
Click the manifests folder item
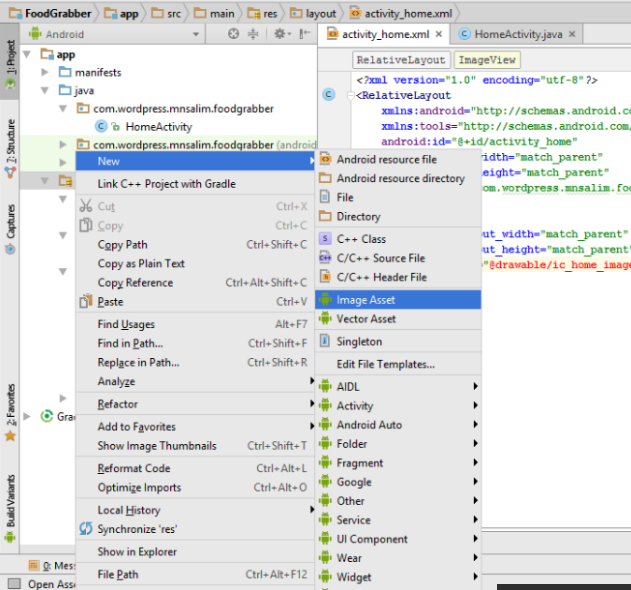(x=98, y=72)
